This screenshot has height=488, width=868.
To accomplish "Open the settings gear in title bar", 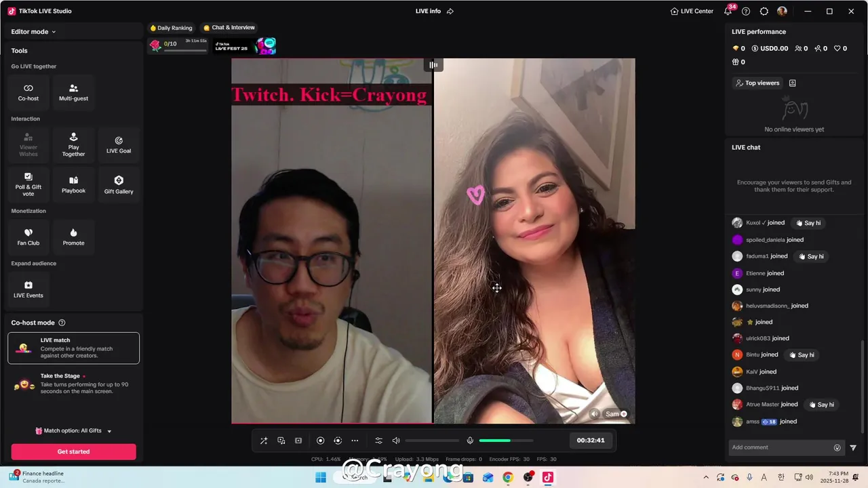I will click(x=764, y=12).
